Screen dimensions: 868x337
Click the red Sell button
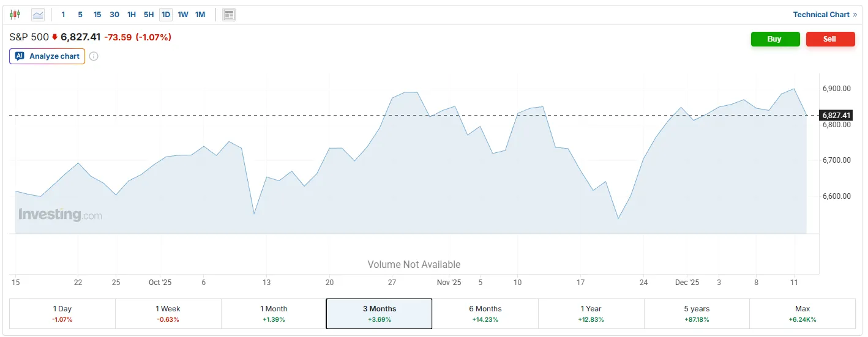(x=830, y=39)
